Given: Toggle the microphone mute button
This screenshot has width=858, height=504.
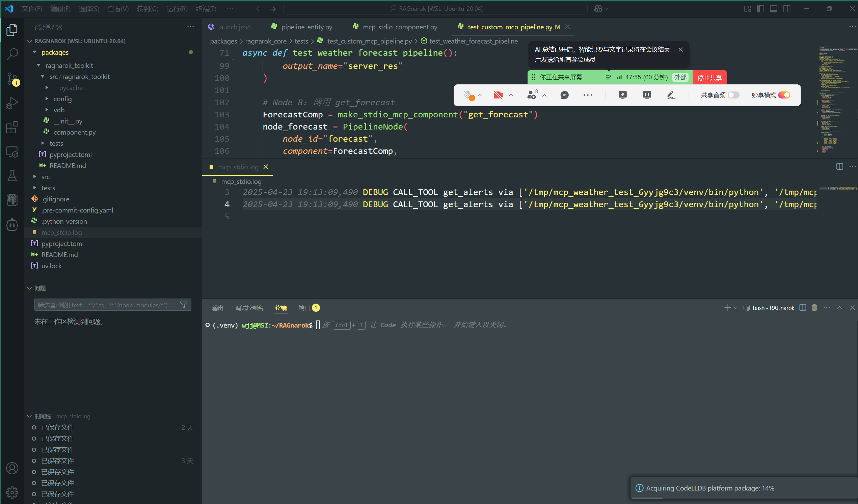Looking at the screenshot, I should tap(468, 95).
